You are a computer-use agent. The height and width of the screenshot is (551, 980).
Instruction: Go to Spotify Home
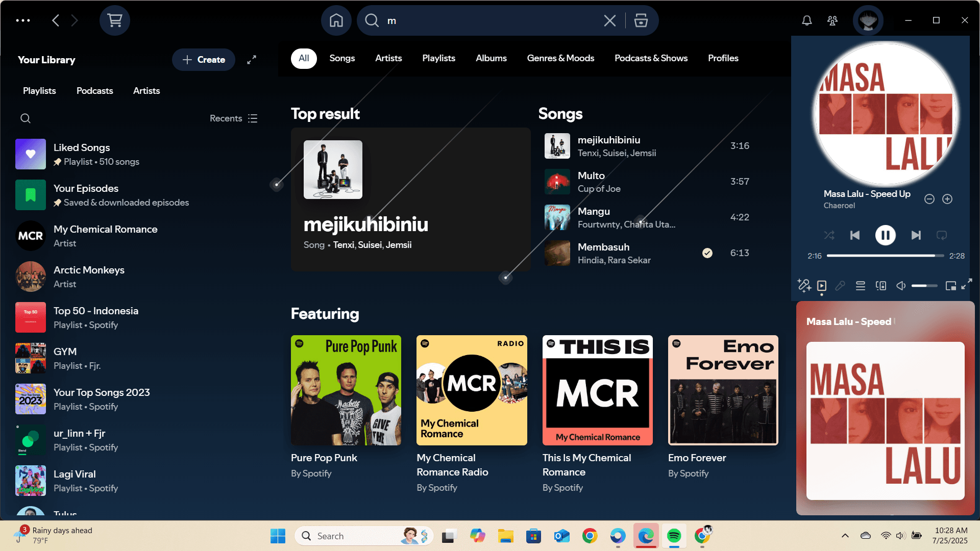coord(336,20)
